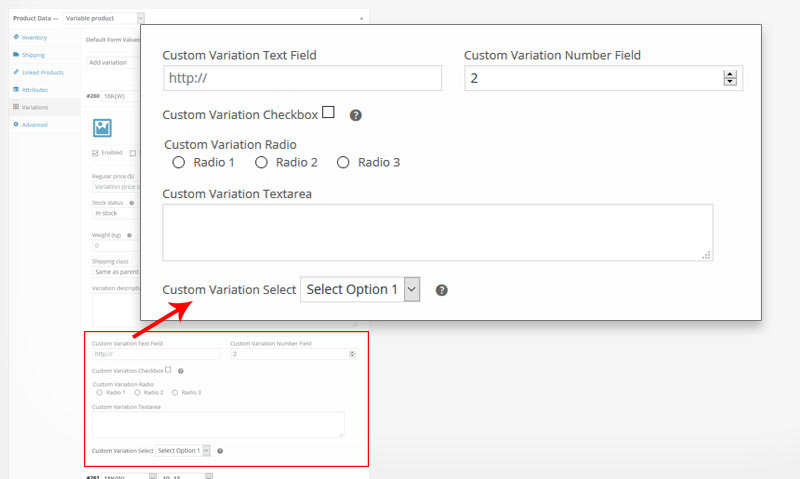Image resolution: width=800 pixels, height=479 pixels.
Task: Open the Attributes tab
Action: (x=44, y=89)
